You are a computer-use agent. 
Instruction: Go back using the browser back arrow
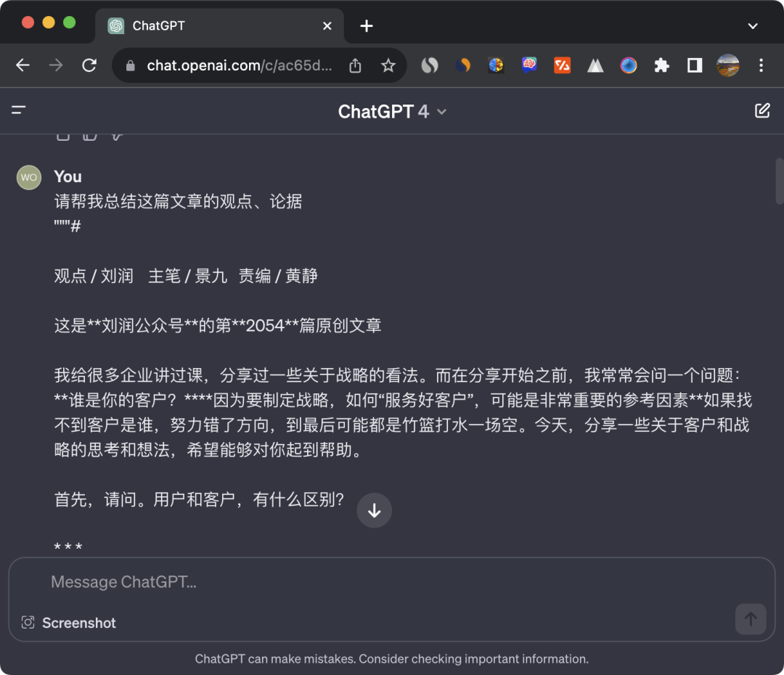[23, 65]
